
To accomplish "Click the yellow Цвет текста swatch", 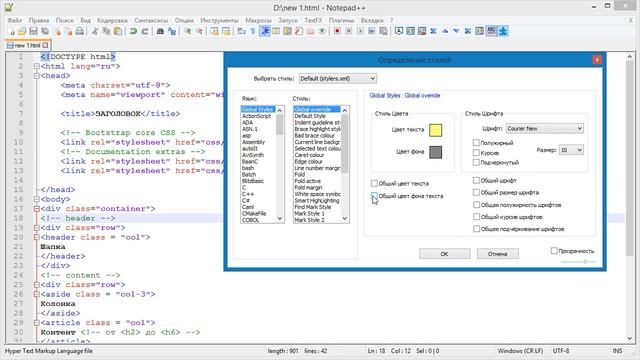I will point(436,130).
